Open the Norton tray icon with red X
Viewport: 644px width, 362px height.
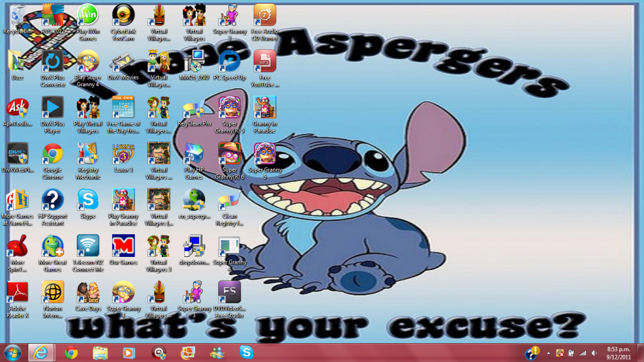pos(560,353)
